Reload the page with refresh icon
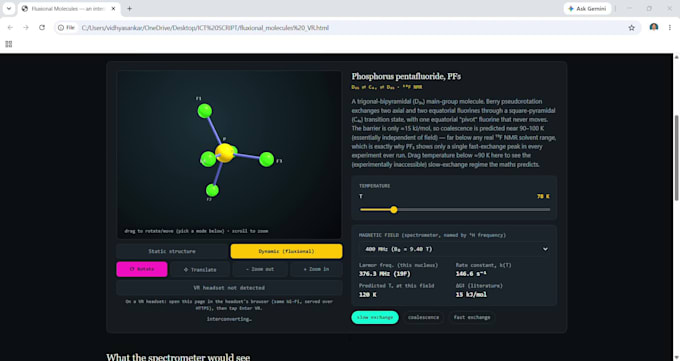680x361 pixels. pos(42,27)
